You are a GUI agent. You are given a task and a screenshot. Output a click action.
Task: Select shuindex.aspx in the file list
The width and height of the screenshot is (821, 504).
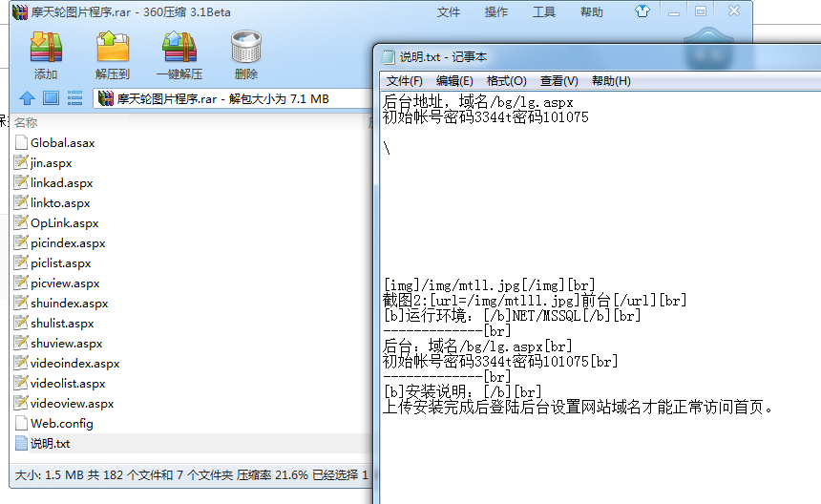(x=69, y=303)
